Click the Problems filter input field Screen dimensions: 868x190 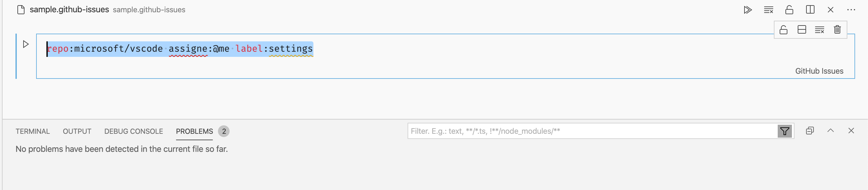tap(573, 131)
